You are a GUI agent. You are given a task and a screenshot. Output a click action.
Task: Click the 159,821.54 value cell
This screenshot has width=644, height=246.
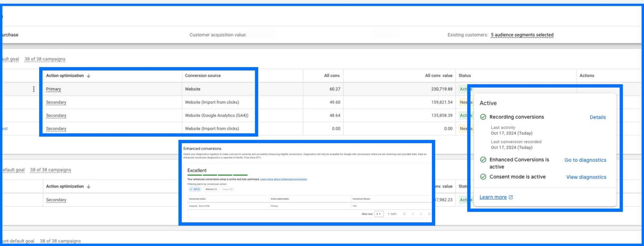click(x=442, y=102)
